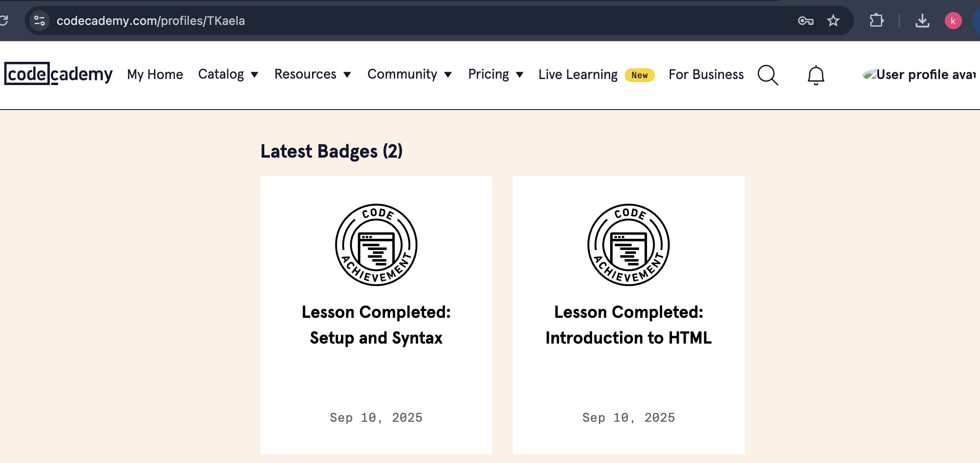The width and height of the screenshot is (980, 463).
Task: Reload the page
Action: click(x=4, y=21)
